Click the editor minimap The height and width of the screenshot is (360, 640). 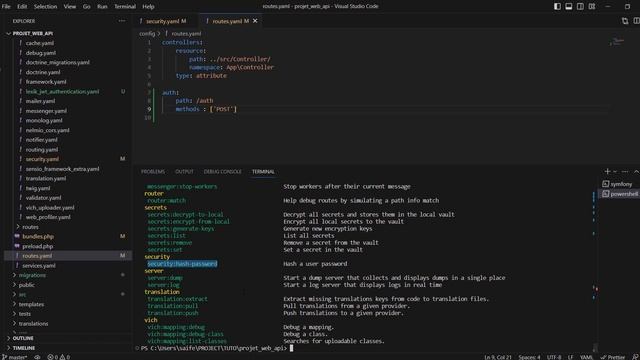click(617, 42)
